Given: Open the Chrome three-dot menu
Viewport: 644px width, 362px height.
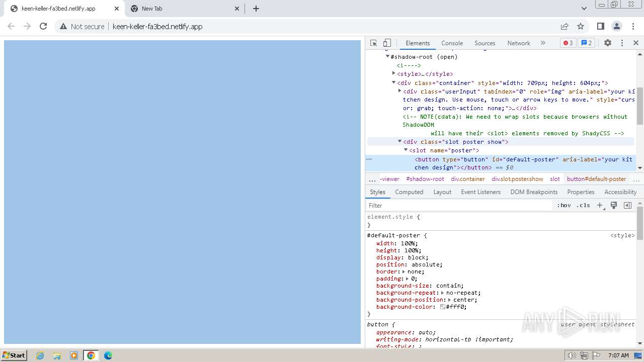Looking at the screenshot, I should point(632,26).
